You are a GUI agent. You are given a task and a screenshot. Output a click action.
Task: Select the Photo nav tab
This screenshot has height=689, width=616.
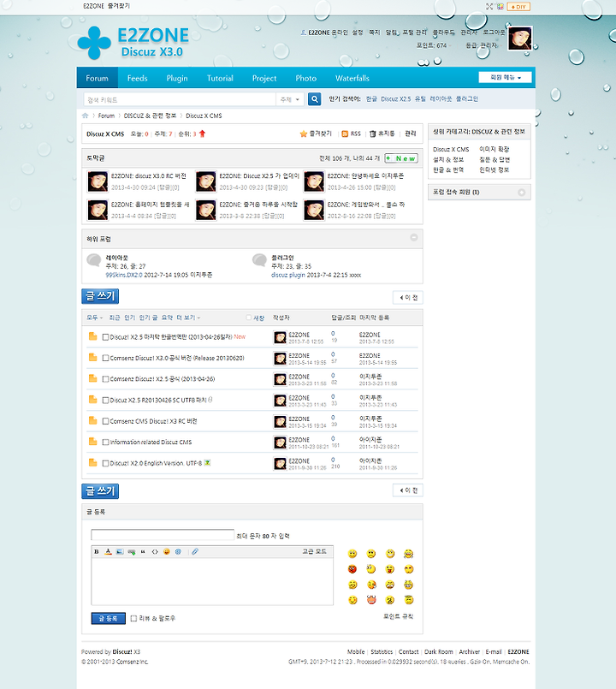click(305, 78)
